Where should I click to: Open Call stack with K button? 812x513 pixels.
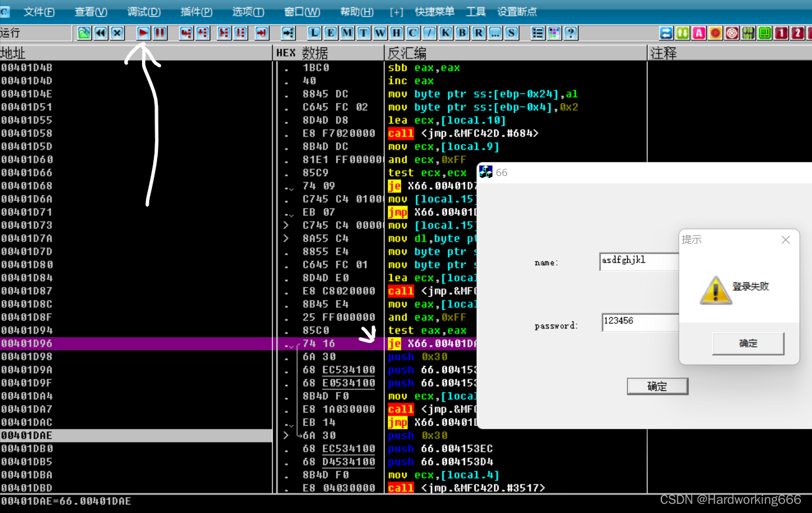[x=446, y=33]
